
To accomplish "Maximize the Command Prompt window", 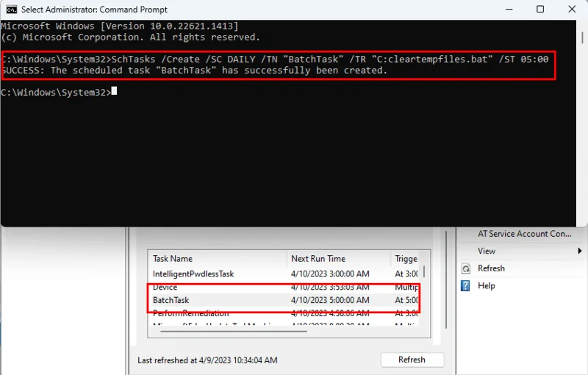I will pyautogui.click(x=540, y=9).
